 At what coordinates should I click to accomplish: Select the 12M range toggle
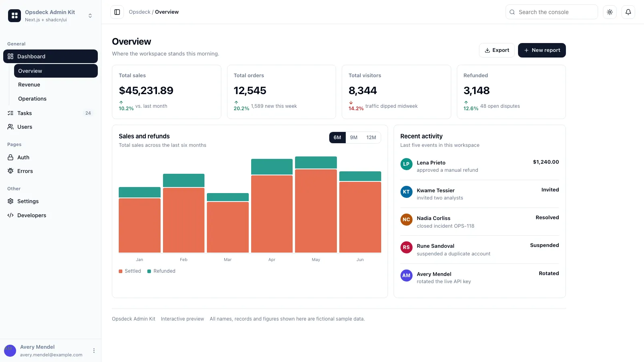[371, 138]
